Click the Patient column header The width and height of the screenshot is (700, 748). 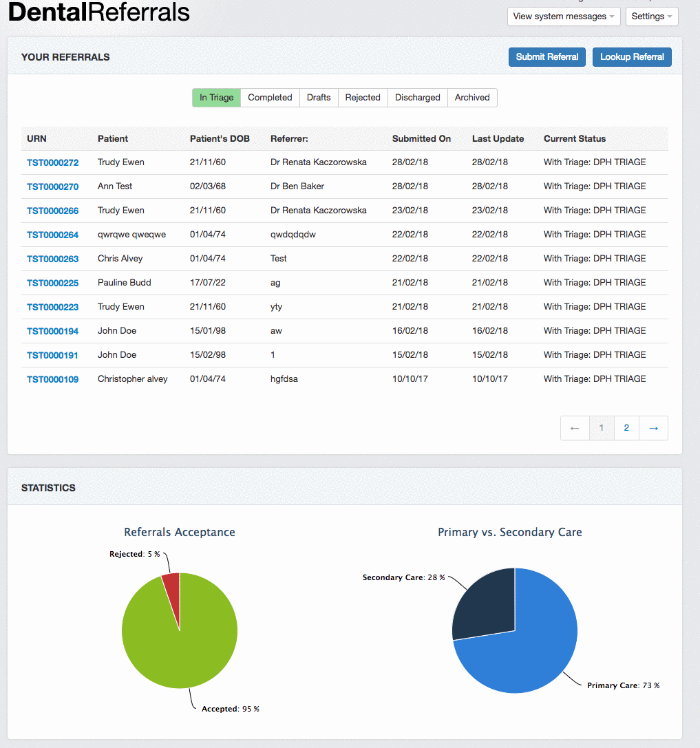coord(113,139)
